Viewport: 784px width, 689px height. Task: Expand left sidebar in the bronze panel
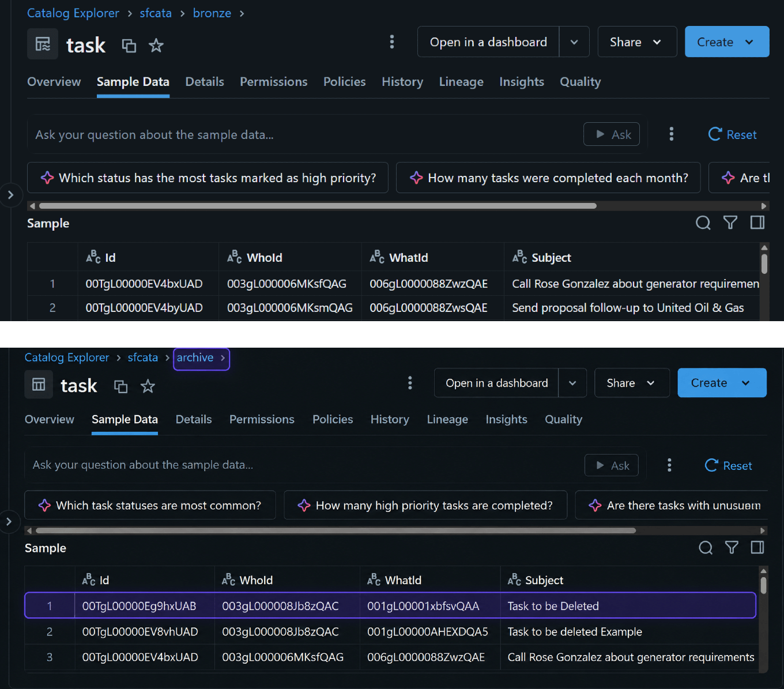[10, 195]
